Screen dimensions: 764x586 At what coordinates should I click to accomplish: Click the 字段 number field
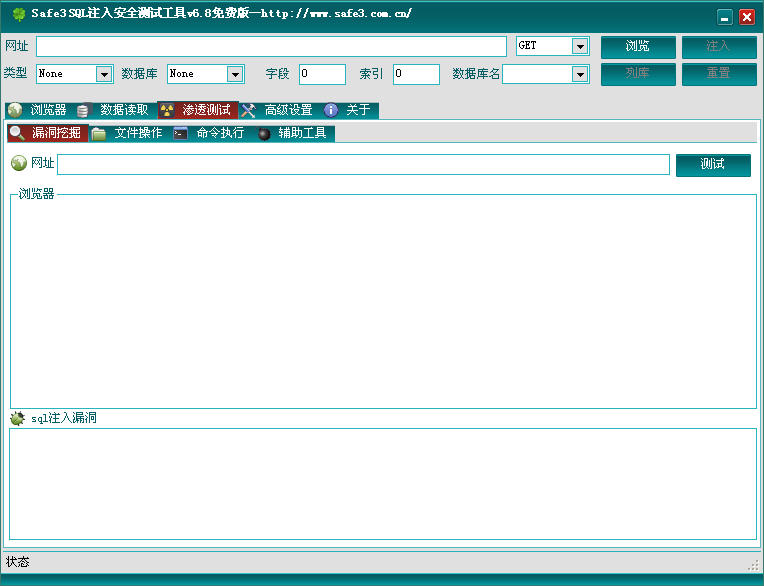click(322, 74)
